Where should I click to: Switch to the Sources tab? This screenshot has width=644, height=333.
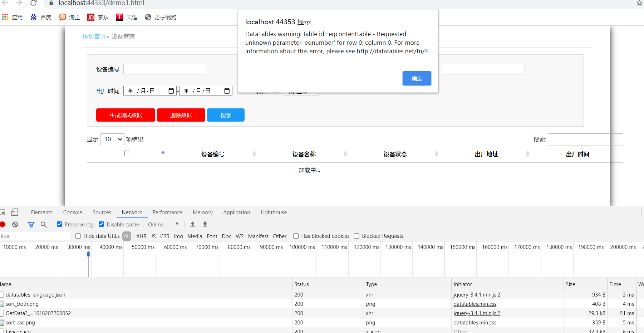tap(102, 212)
